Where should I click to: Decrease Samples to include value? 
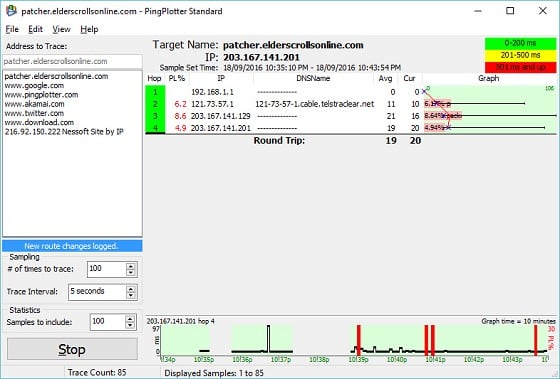[x=130, y=325]
